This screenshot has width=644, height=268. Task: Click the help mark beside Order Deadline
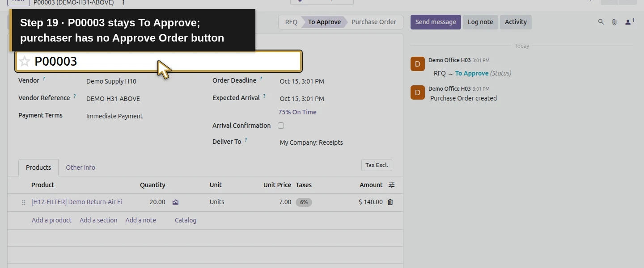click(x=261, y=79)
